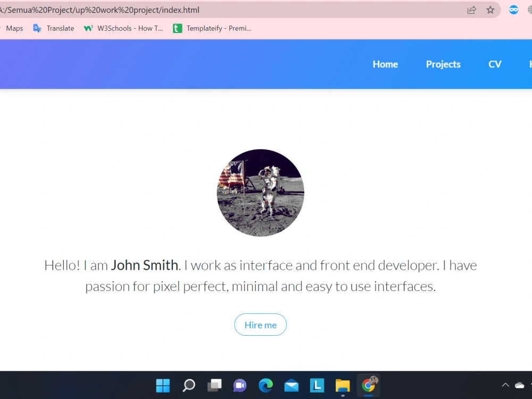Open the Mail app from taskbar
The height and width of the screenshot is (399, 532).
click(292, 386)
